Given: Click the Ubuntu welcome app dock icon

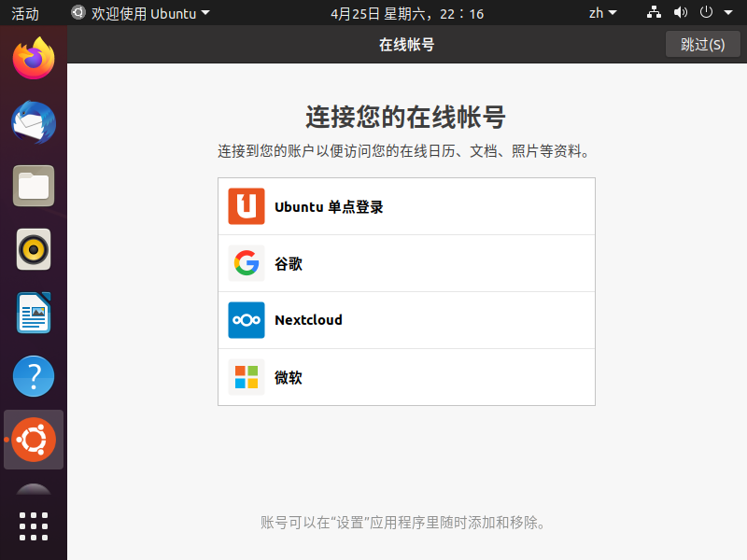Looking at the screenshot, I should pyautogui.click(x=34, y=440).
